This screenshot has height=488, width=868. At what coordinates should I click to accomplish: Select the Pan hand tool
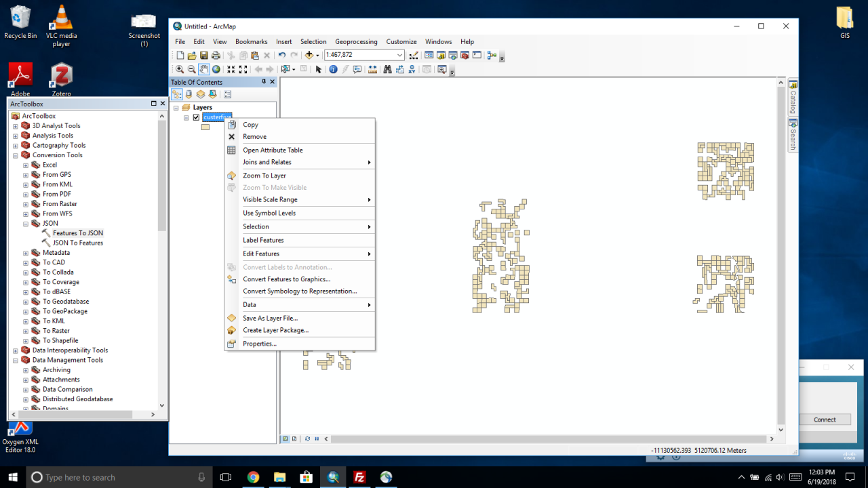[x=203, y=69]
